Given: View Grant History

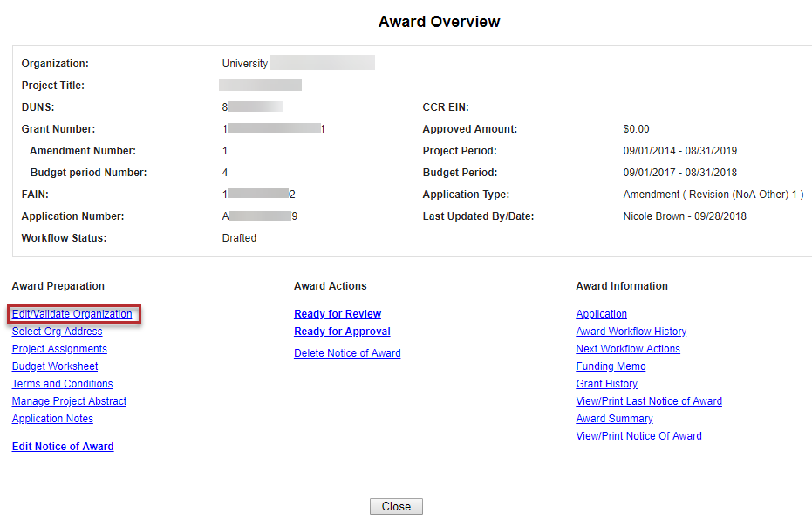Looking at the screenshot, I should tap(606, 384).
